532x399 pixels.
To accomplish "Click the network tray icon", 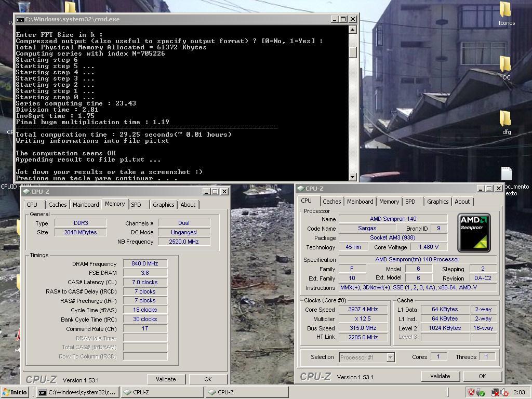I will click(495, 392).
